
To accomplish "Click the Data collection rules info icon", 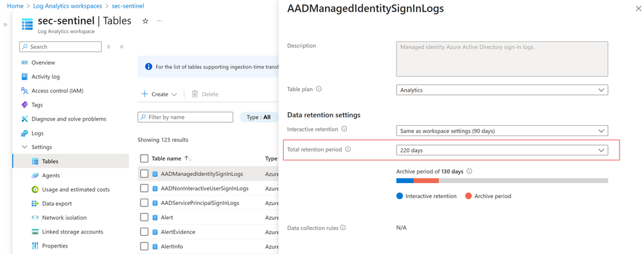I will coord(343,228).
